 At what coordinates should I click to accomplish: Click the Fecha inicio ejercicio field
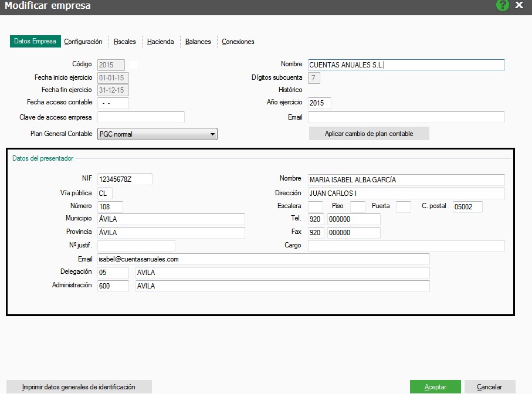pos(113,77)
